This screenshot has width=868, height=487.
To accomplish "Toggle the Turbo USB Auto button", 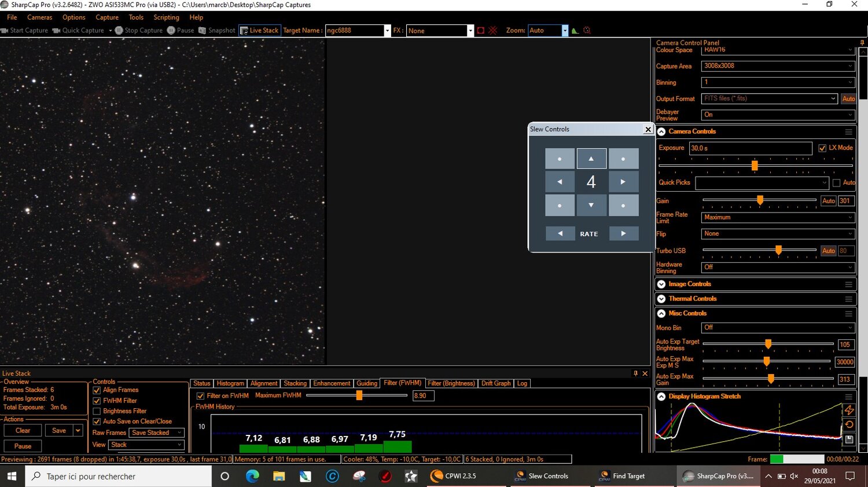I will pyautogui.click(x=829, y=251).
